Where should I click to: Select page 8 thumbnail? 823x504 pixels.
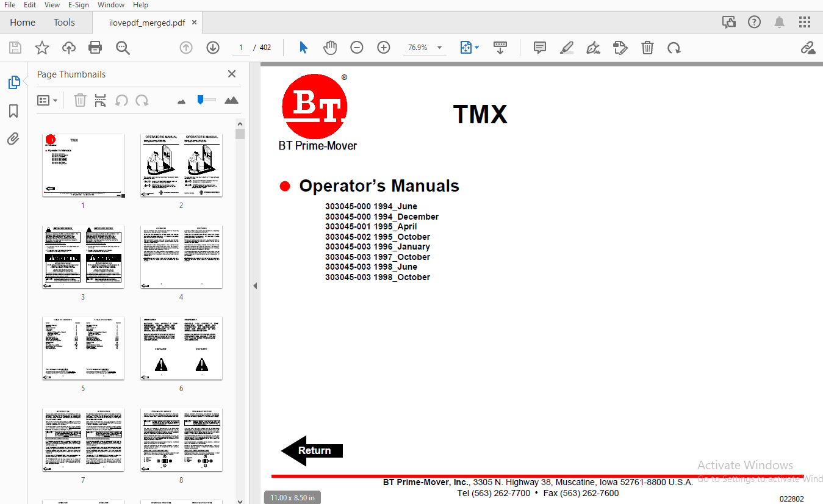181,439
